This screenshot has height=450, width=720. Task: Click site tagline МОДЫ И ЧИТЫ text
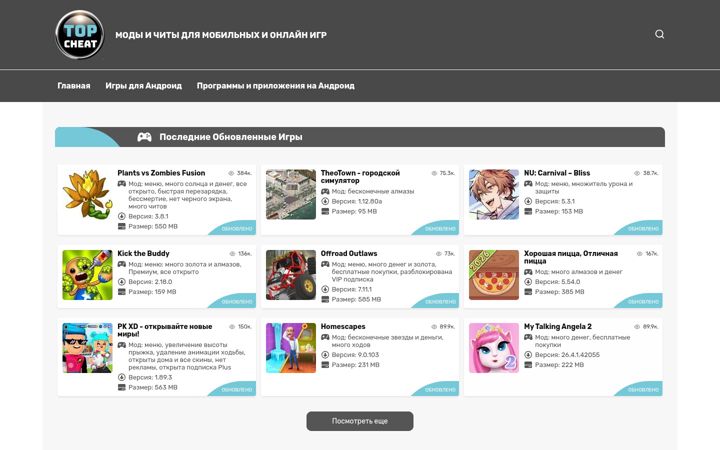pyautogui.click(x=221, y=35)
